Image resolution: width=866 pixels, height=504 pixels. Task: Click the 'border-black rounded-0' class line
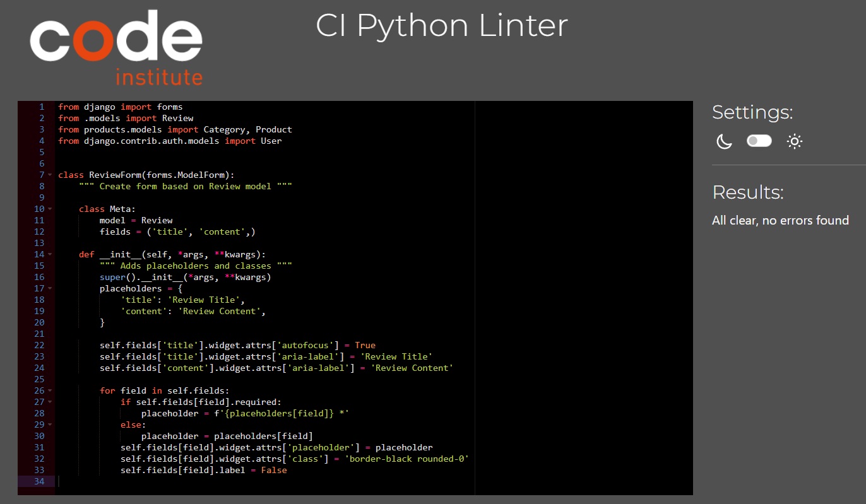pyautogui.click(x=295, y=459)
